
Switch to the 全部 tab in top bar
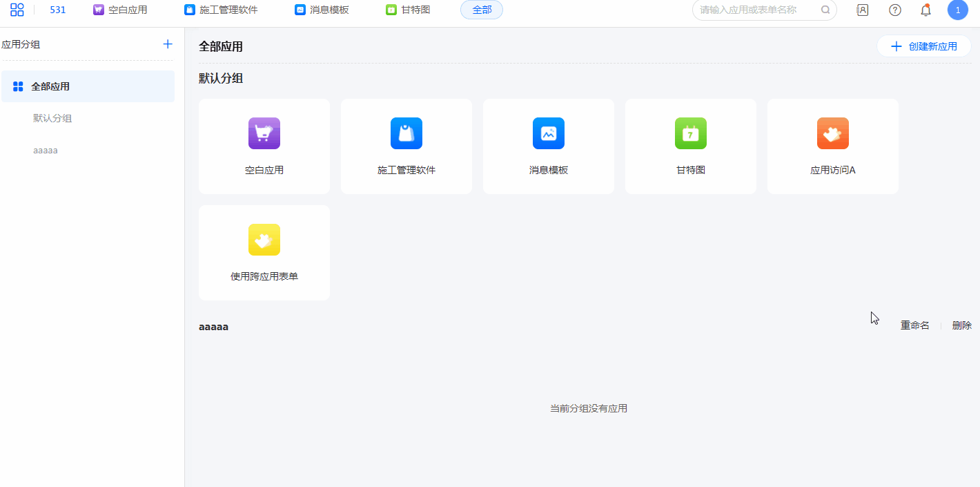coord(482,10)
